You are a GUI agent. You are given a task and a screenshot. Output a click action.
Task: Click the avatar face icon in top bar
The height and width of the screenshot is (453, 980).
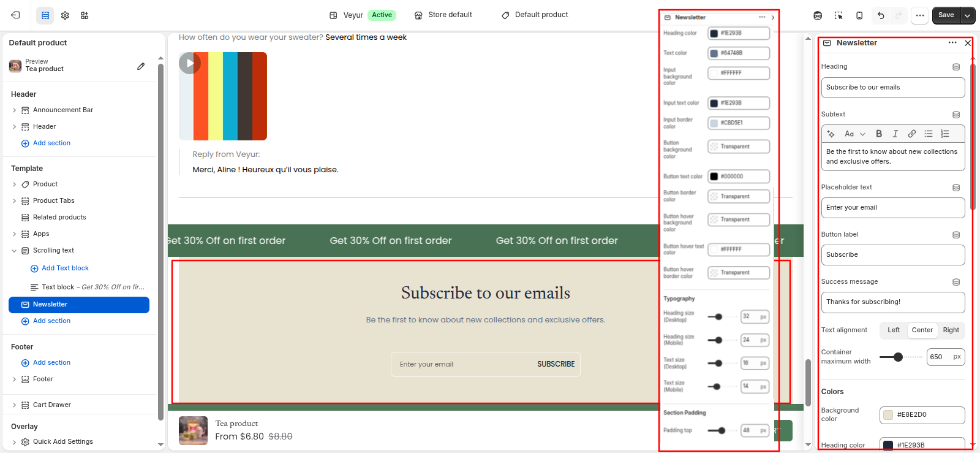tap(818, 15)
